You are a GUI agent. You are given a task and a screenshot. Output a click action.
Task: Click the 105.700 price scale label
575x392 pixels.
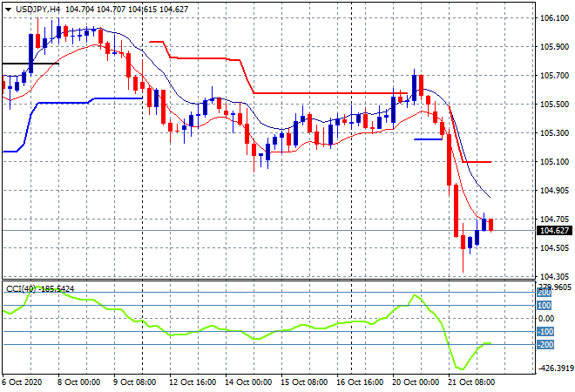[554, 76]
